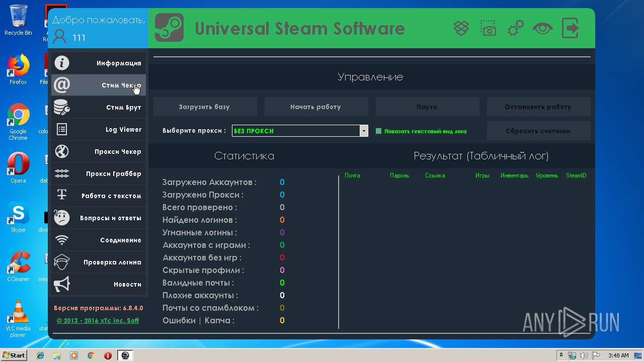644x362 pixels.
Task: Click the Игры column header
Action: coord(482,175)
